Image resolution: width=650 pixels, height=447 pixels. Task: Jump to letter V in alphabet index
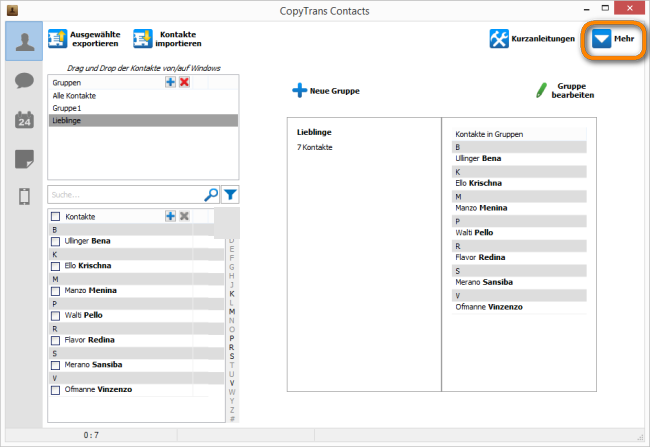click(x=232, y=383)
